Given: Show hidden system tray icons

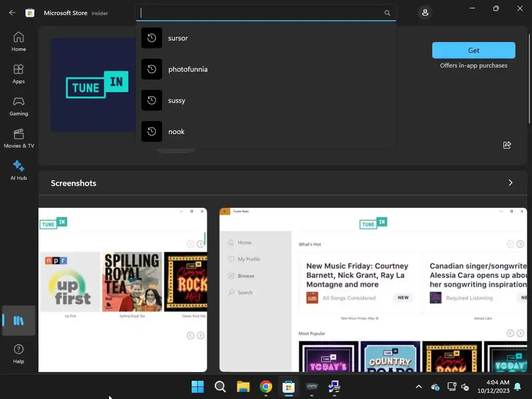Looking at the screenshot, I should coord(419,387).
